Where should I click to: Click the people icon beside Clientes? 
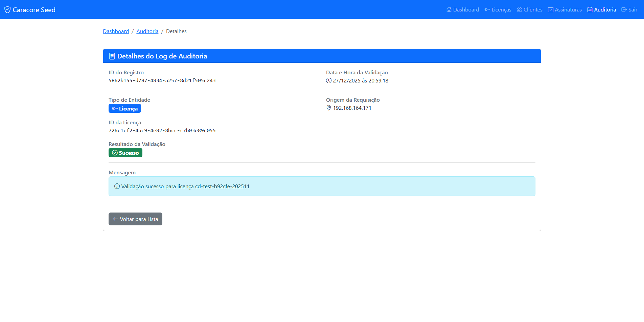coord(519,9)
